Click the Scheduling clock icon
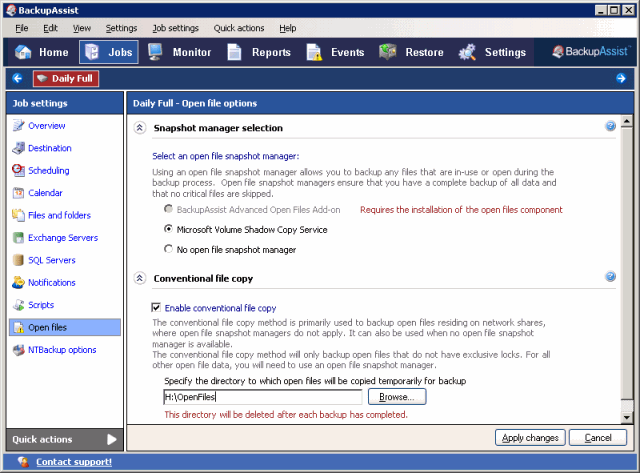Image resolution: width=640 pixels, height=473 pixels. pyautogui.click(x=18, y=170)
